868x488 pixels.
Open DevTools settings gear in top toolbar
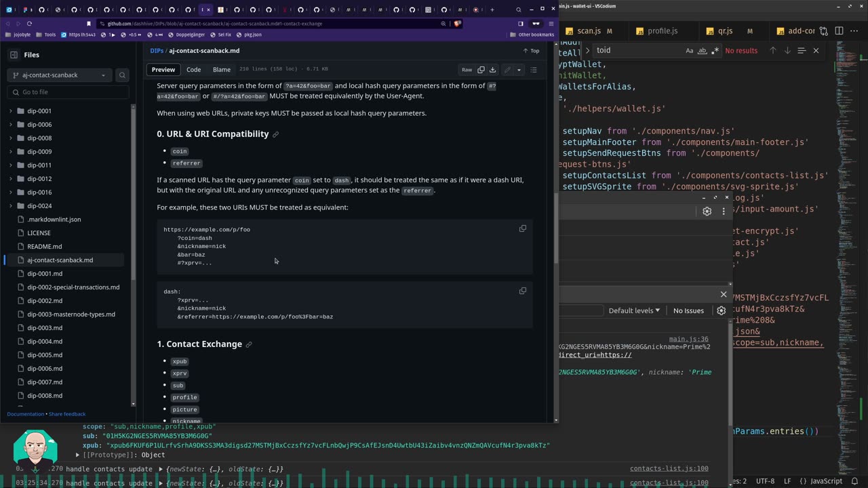coord(707,211)
